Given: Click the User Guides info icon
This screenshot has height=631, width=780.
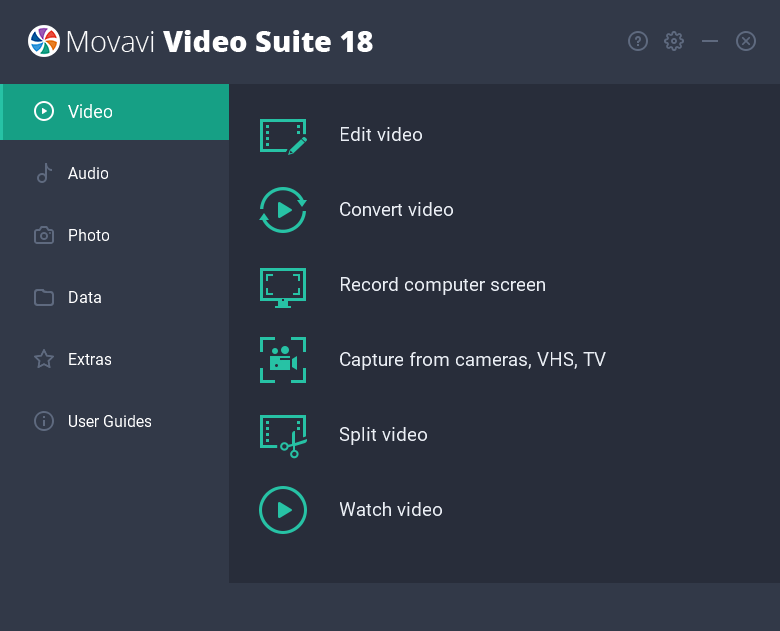Looking at the screenshot, I should click(x=44, y=421).
